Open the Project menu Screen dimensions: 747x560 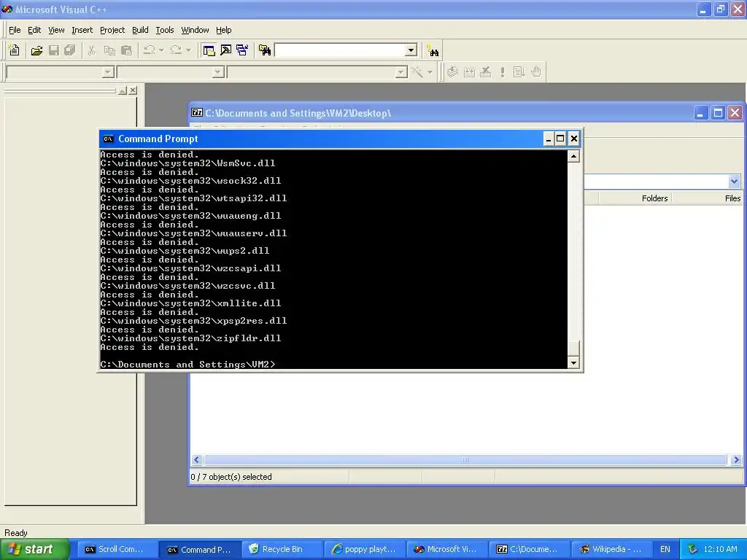(x=112, y=30)
